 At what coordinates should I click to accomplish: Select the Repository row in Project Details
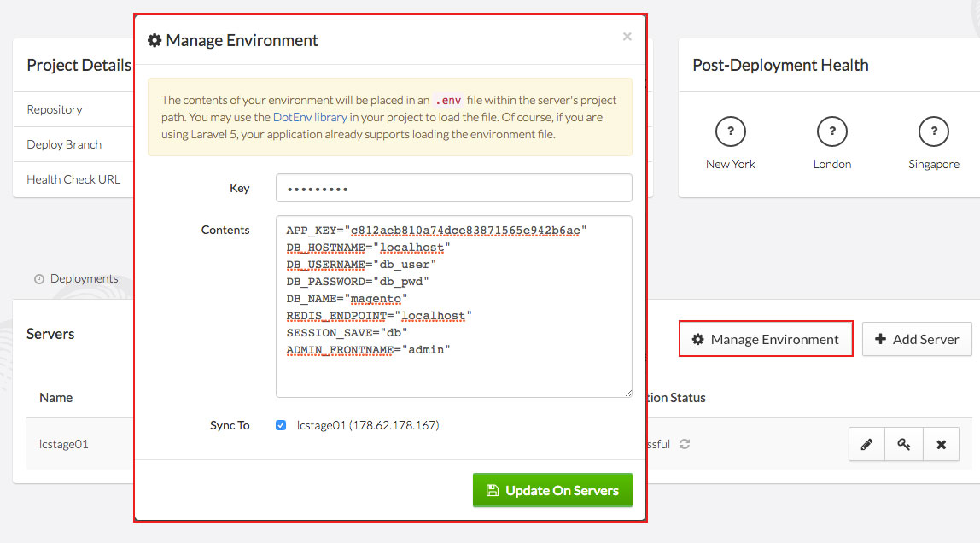click(55, 109)
